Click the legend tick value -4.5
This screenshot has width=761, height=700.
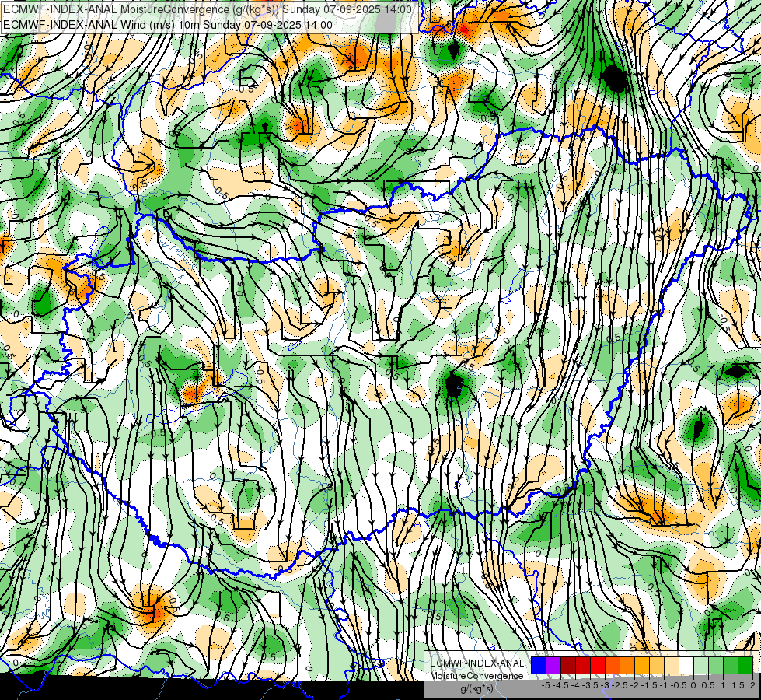pyautogui.click(x=560, y=685)
